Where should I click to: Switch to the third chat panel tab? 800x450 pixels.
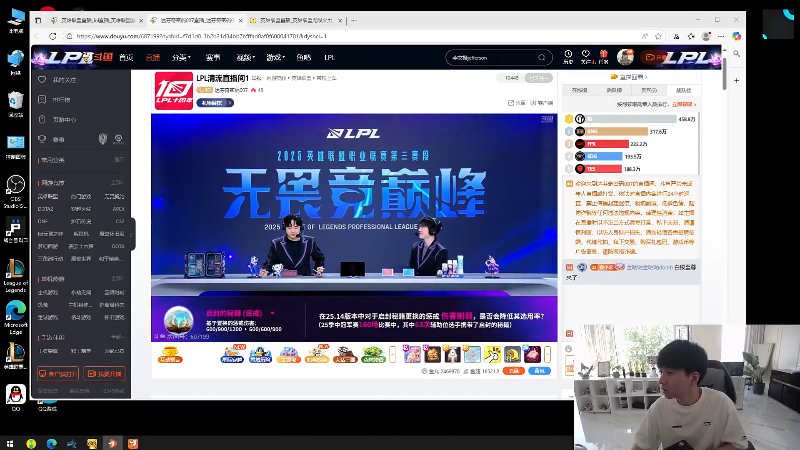click(649, 90)
